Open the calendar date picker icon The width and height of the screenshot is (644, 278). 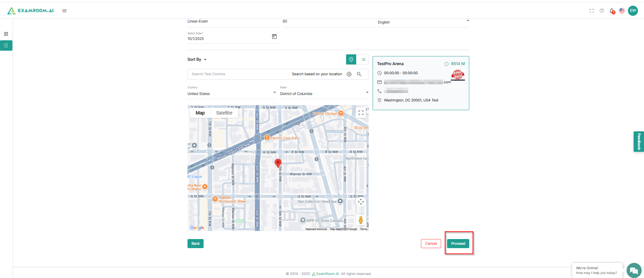[274, 37]
